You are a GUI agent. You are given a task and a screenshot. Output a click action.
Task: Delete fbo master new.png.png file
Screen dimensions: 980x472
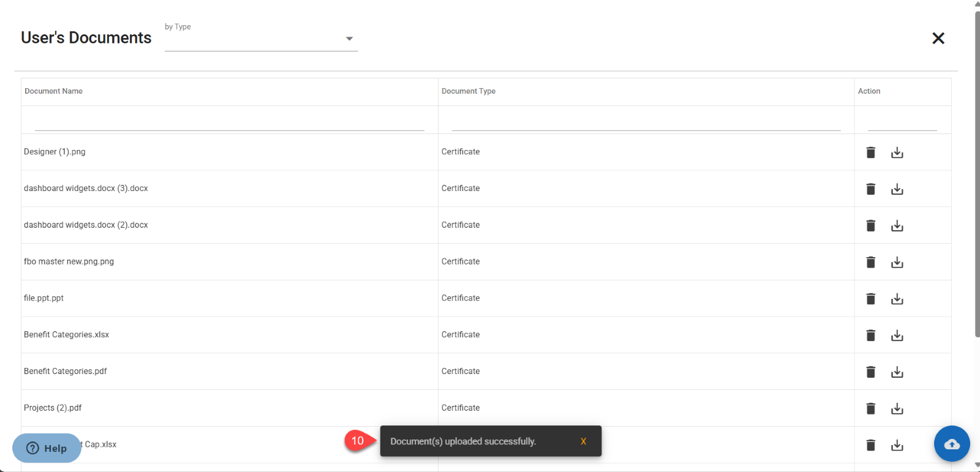click(870, 262)
